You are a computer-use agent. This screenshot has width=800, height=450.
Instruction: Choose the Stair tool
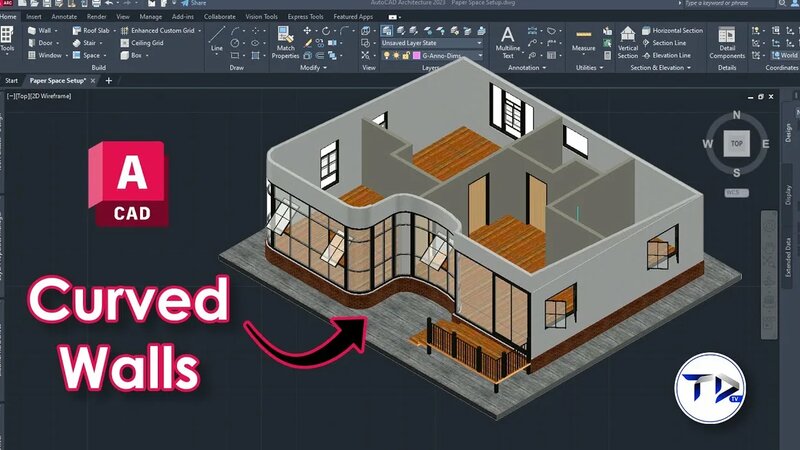point(84,43)
